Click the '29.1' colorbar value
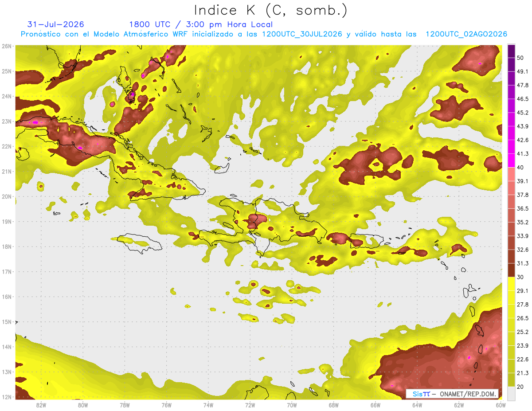The width and height of the screenshot is (532, 411). click(x=523, y=290)
